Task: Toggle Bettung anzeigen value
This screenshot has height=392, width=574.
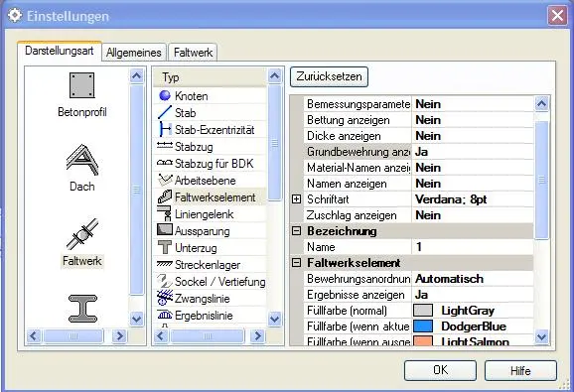Action: click(473, 120)
